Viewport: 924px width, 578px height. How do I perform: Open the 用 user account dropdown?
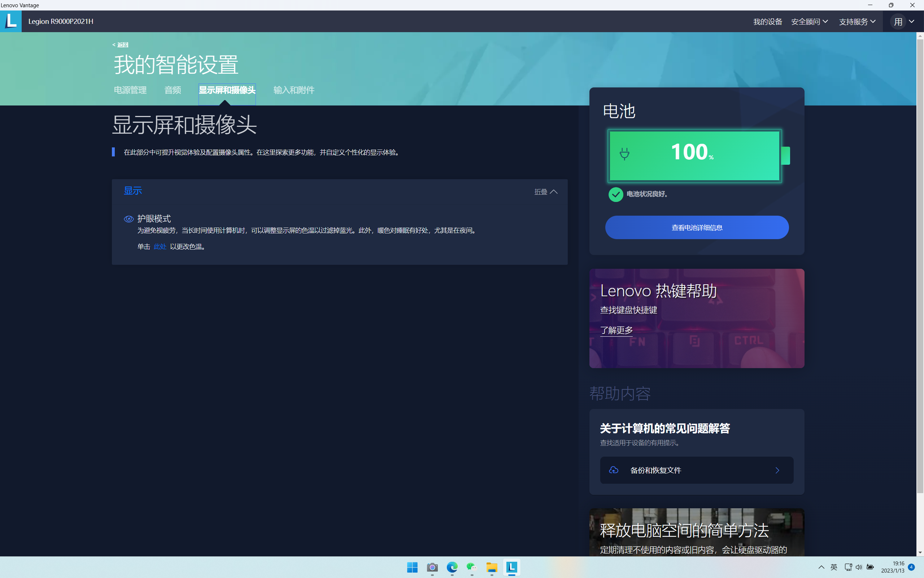[903, 21]
